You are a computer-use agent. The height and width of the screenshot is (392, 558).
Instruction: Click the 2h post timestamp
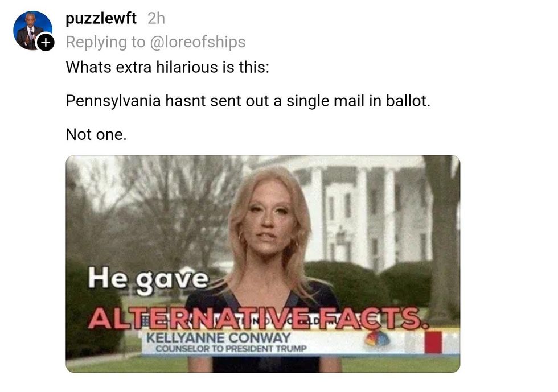point(156,18)
